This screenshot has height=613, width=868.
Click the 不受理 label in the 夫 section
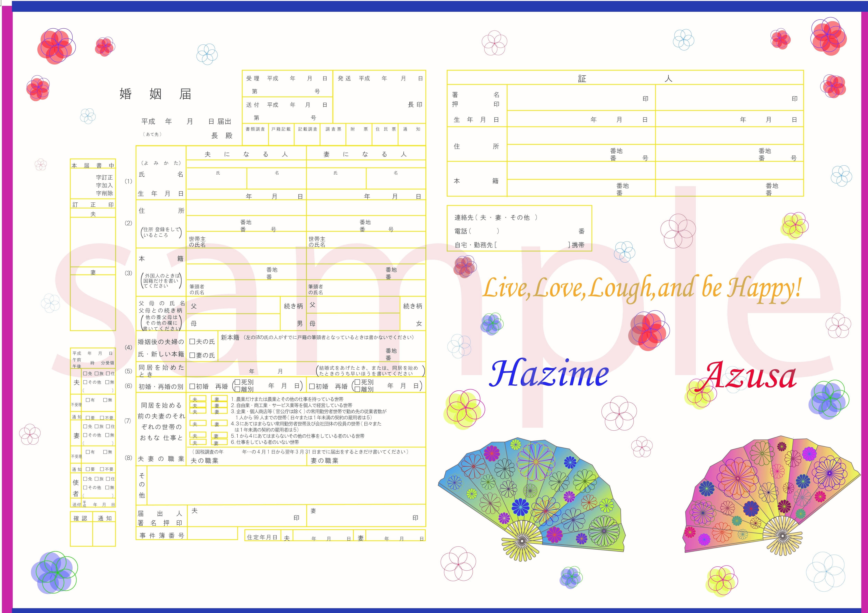point(76,404)
